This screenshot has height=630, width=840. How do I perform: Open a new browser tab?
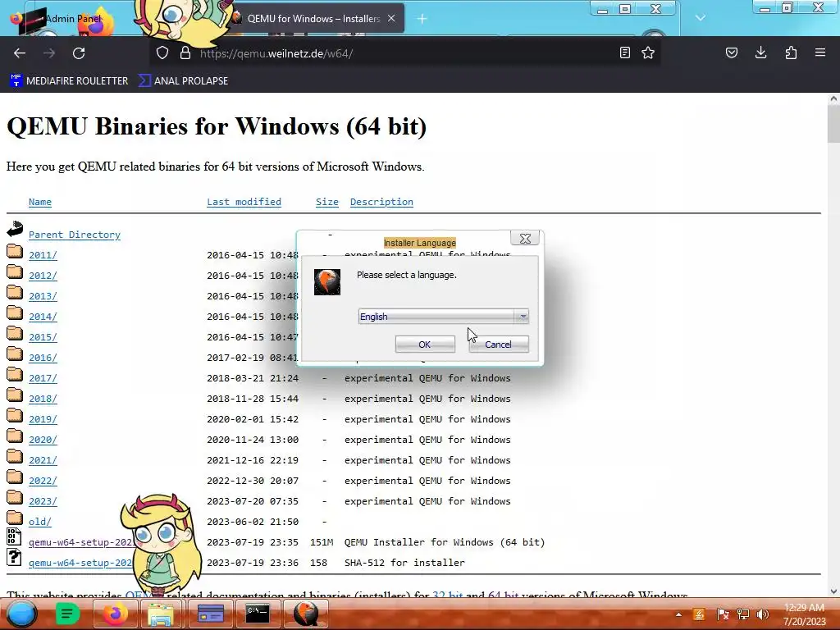[422, 19]
